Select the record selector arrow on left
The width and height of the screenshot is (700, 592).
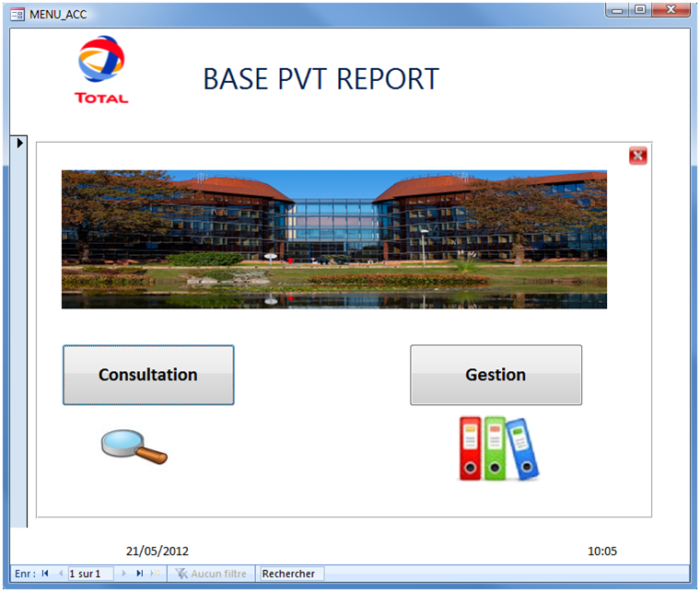[21, 143]
